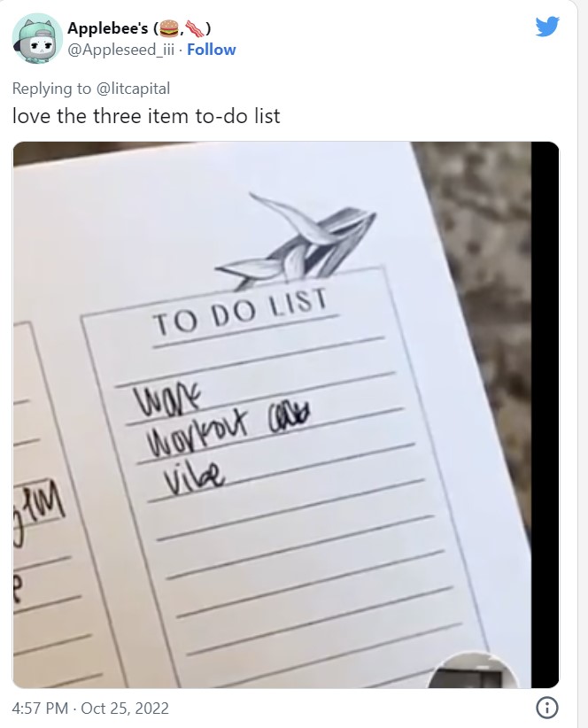
Task: Click the TO DO LIST heading in photo
Action: [x=240, y=311]
